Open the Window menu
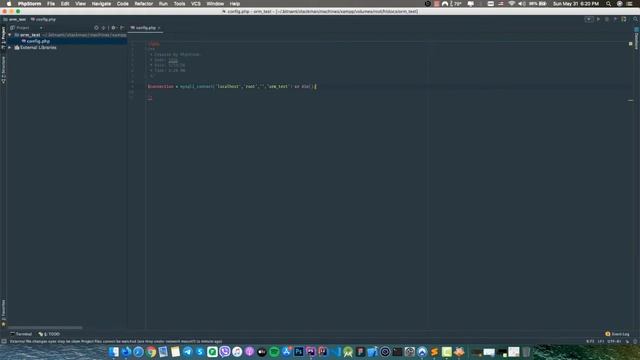Viewport: 640px width, 360px height. click(215, 4)
